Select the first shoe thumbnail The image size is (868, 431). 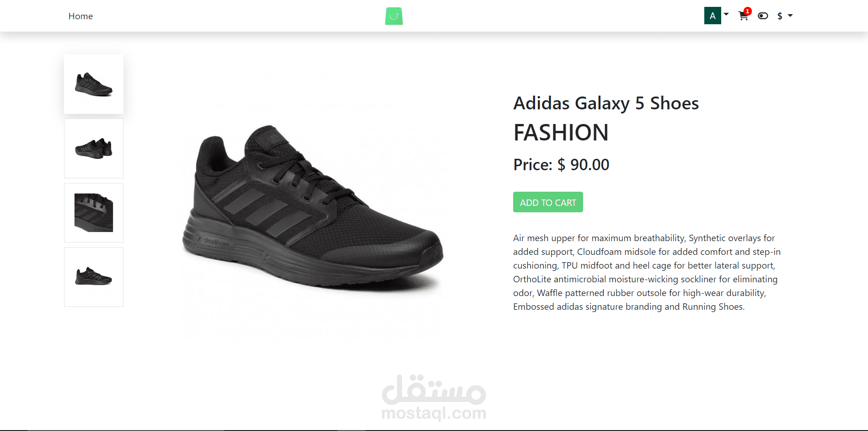point(94,84)
